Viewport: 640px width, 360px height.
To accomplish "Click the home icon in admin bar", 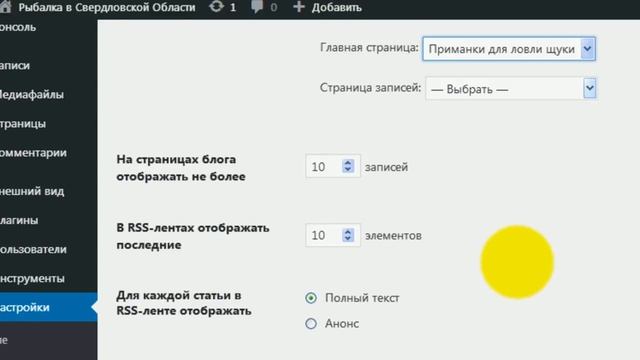I will click(5, 7).
